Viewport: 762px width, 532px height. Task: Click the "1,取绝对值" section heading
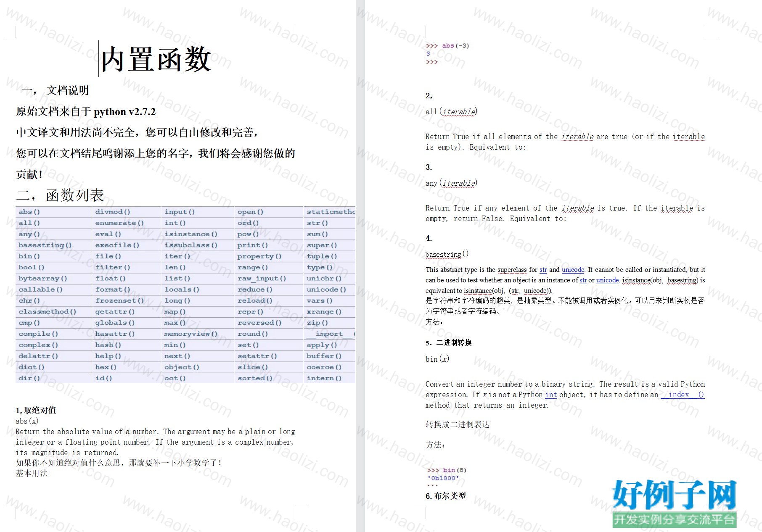(36, 410)
